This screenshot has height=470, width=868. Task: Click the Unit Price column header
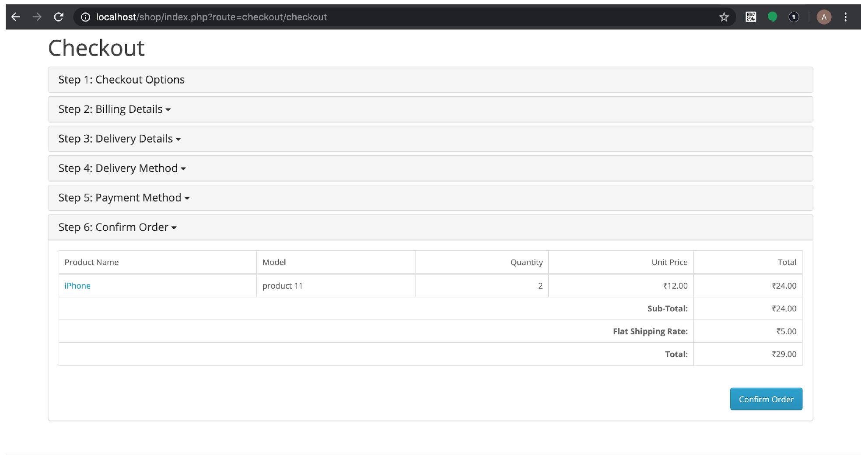pyautogui.click(x=669, y=262)
